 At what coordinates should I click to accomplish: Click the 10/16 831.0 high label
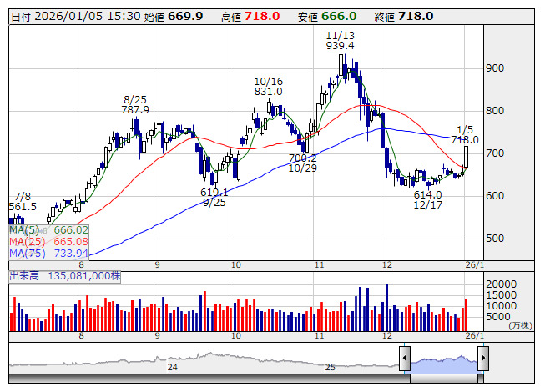tap(269, 87)
